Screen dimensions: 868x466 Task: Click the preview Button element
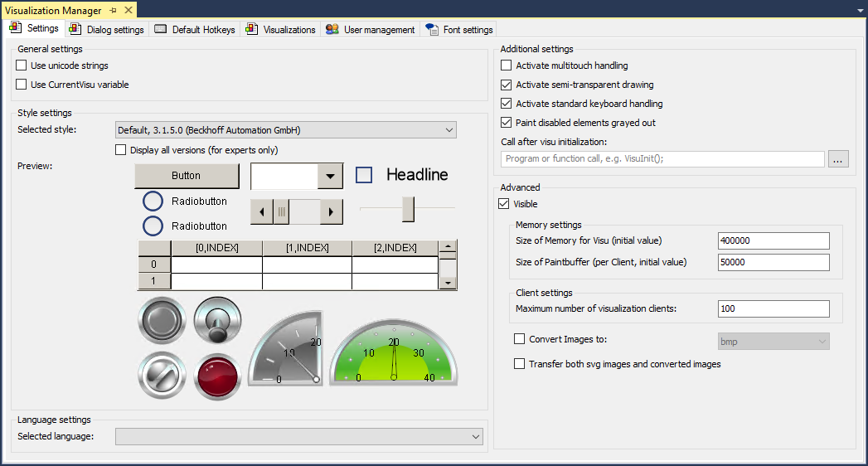click(x=187, y=176)
